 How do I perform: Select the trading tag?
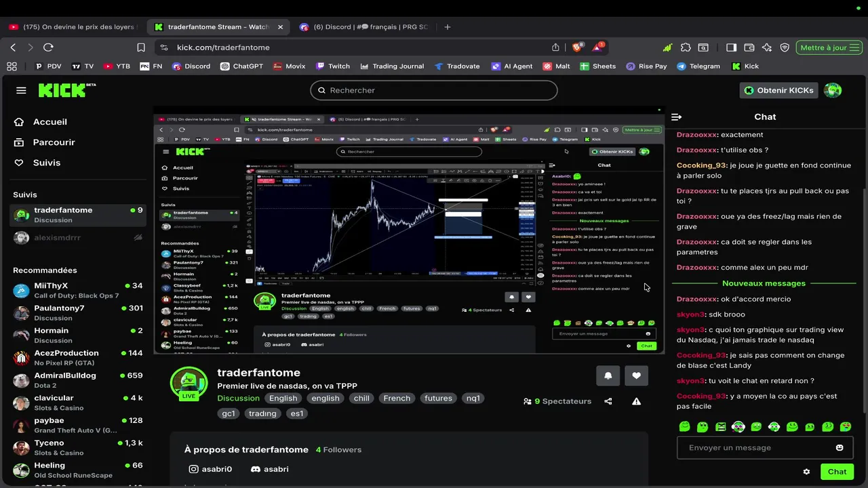[x=262, y=413]
